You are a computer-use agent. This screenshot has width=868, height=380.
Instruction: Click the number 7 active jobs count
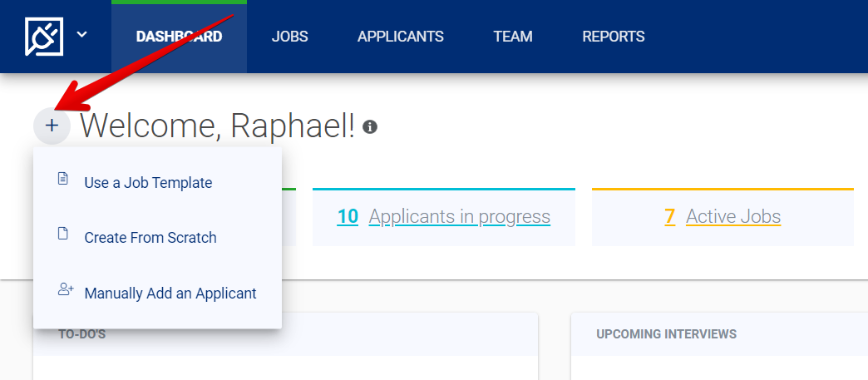669,217
